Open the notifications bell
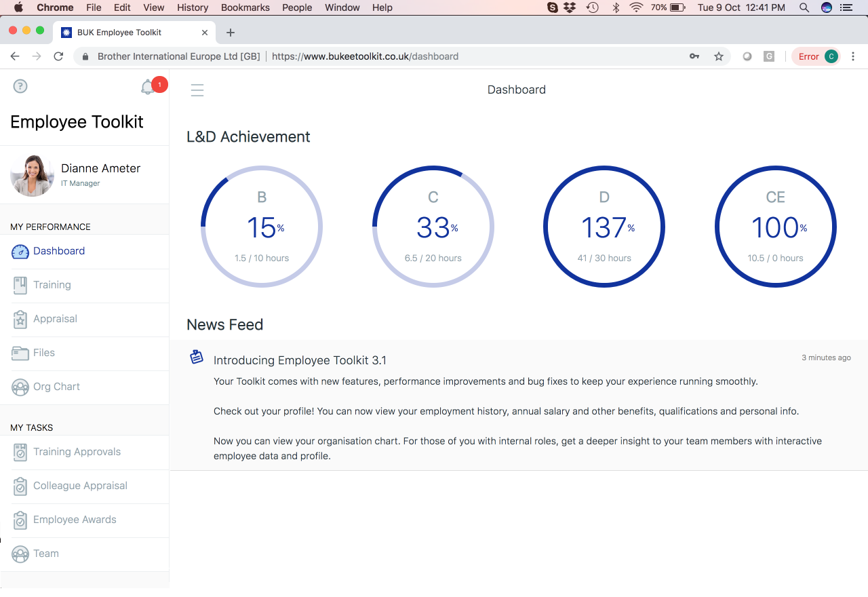The image size is (868, 597). pos(148,87)
